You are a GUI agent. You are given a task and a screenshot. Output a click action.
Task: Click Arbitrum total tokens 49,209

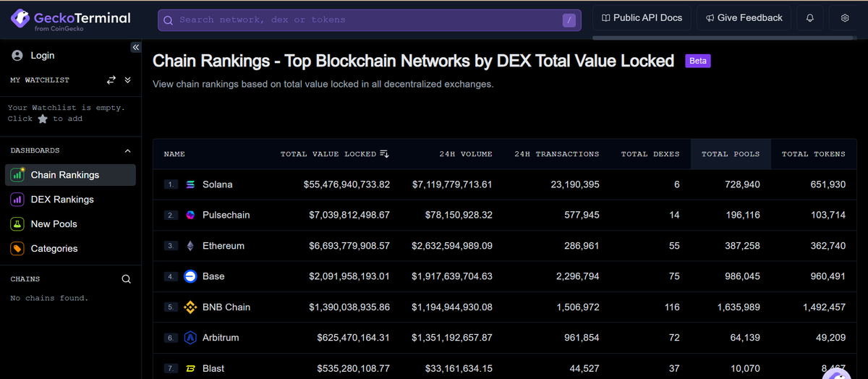830,338
